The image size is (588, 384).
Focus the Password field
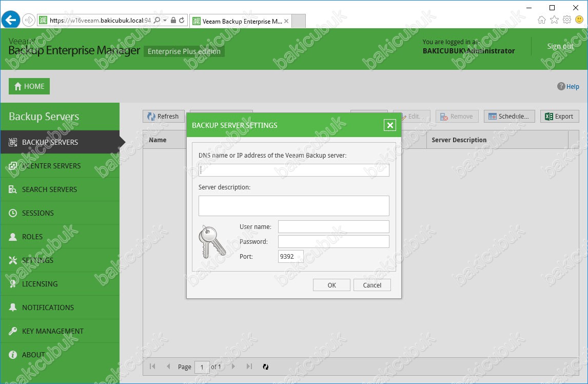pyautogui.click(x=334, y=241)
